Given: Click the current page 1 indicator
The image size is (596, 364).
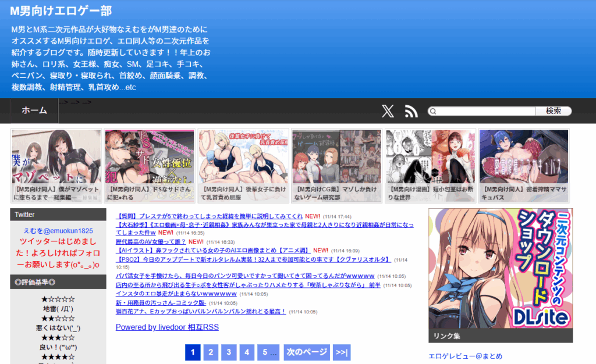Looking at the screenshot, I should click(x=193, y=352).
